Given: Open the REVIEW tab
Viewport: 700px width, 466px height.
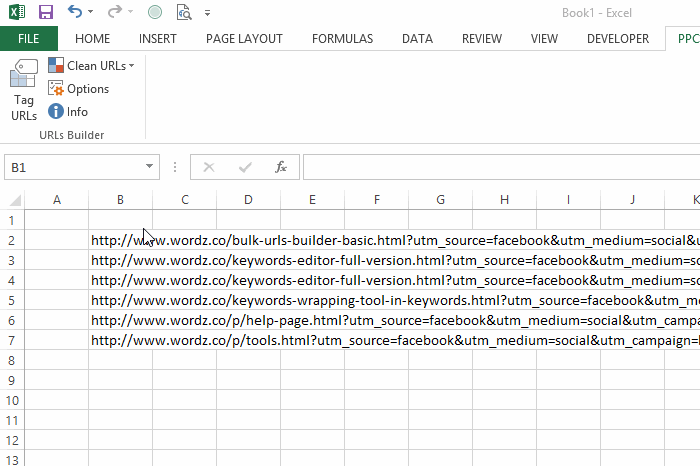Looking at the screenshot, I should (x=482, y=39).
